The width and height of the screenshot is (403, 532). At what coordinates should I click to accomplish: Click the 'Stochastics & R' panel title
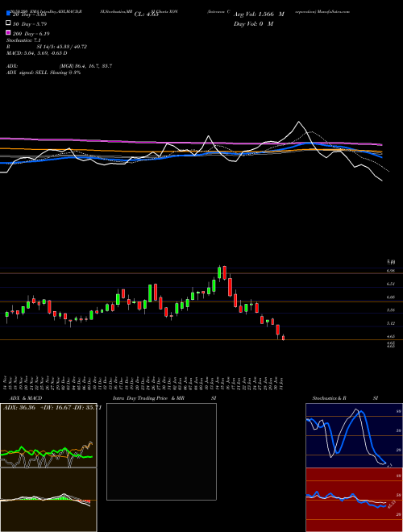click(x=329, y=398)
